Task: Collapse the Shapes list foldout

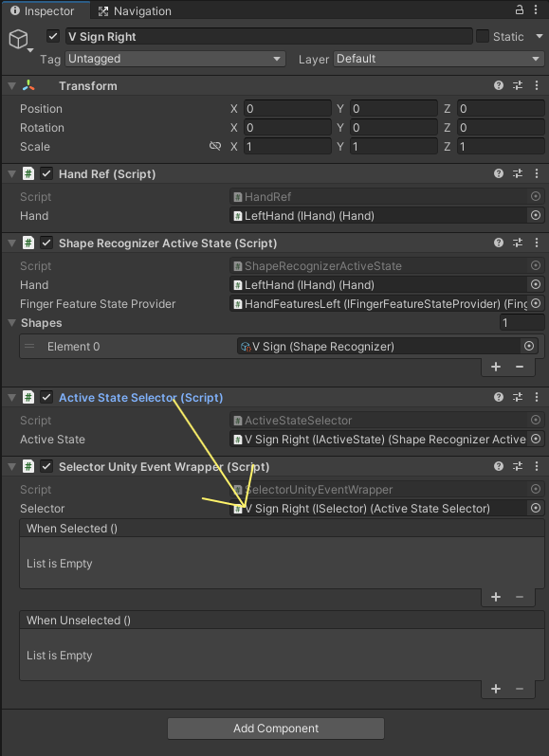Action: (12, 322)
